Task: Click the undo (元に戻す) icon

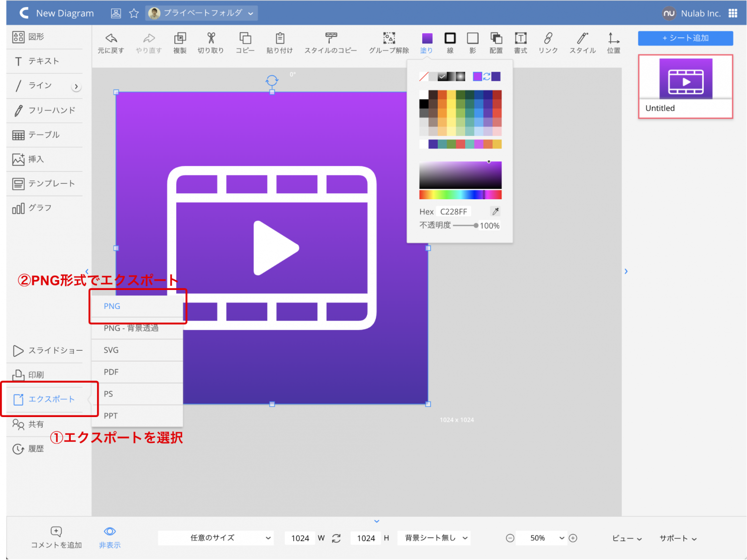Action: pyautogui.click(x=111, y=38)
